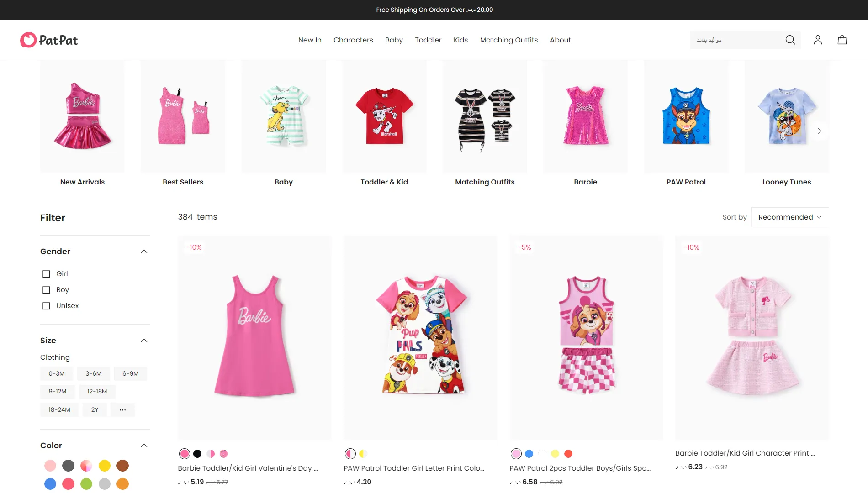Open the Barbie category thumbnail
The height and width of the screenshot is (493, 868).
click(x=585, y=117)
